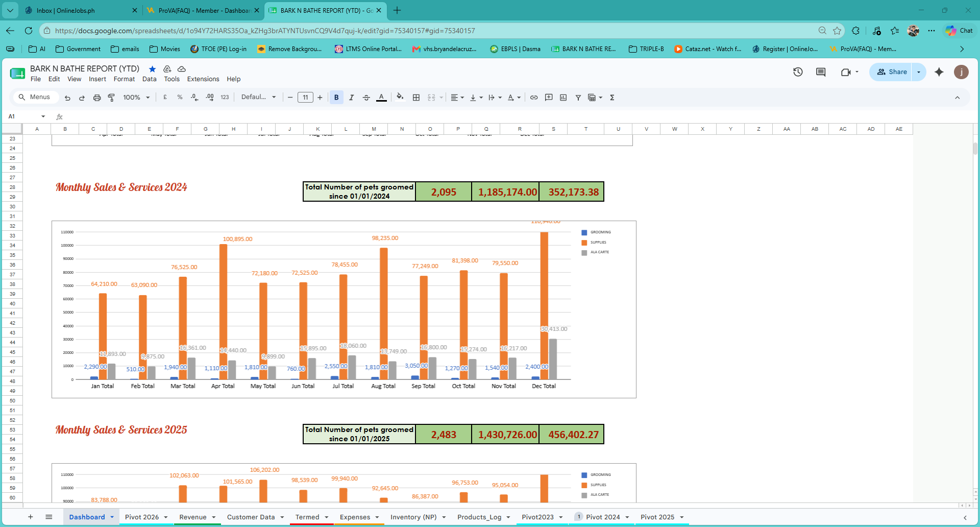Toggle bold formatting
This screenshot has height=527, width=980.
(336, 98)
